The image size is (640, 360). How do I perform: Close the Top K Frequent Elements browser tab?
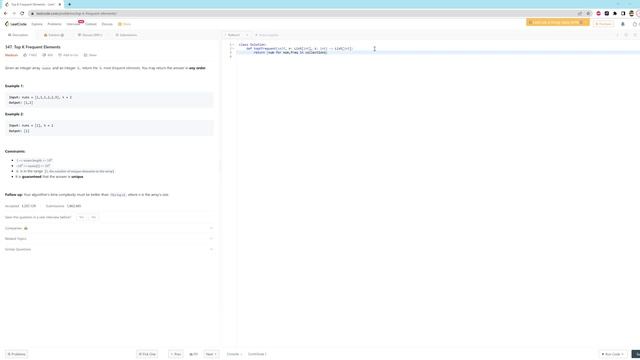coord(60,4)
